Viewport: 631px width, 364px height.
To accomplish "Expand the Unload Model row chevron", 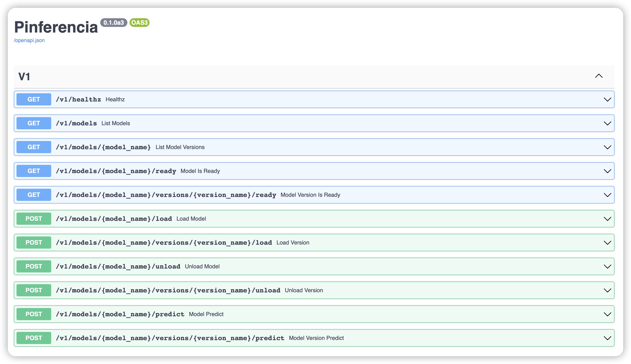I will 607,267.
